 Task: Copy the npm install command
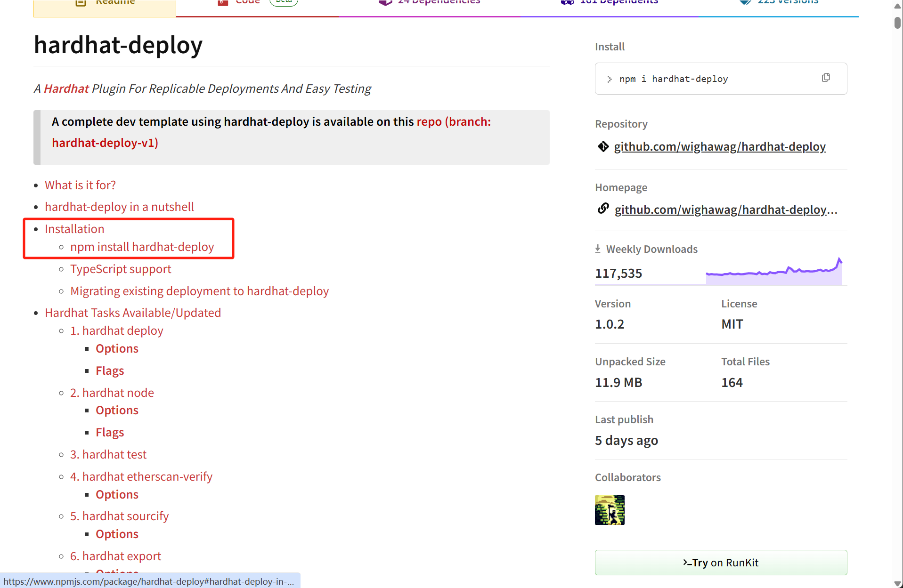coord(826,78)
